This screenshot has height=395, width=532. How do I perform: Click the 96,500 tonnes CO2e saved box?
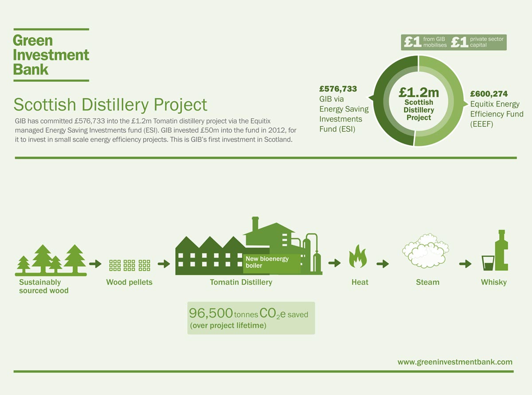(x=251, y=318)
